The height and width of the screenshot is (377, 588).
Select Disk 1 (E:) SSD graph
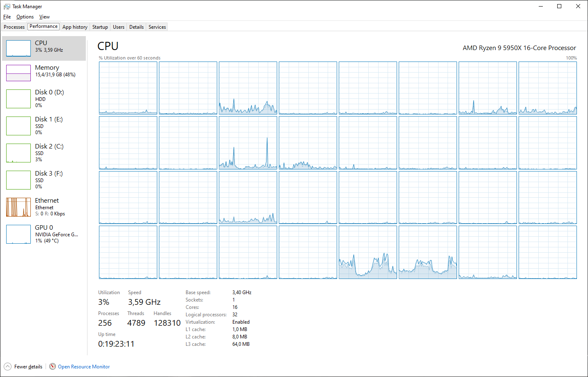pyautogui.click(x=18, y=126)
